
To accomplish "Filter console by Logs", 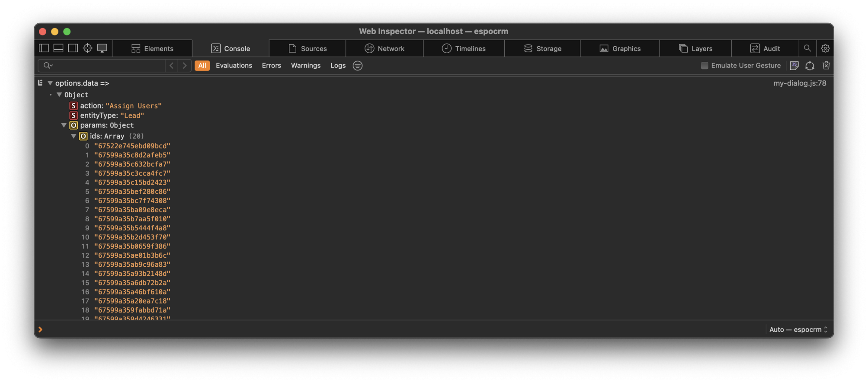I will click(x=338, y=65).
